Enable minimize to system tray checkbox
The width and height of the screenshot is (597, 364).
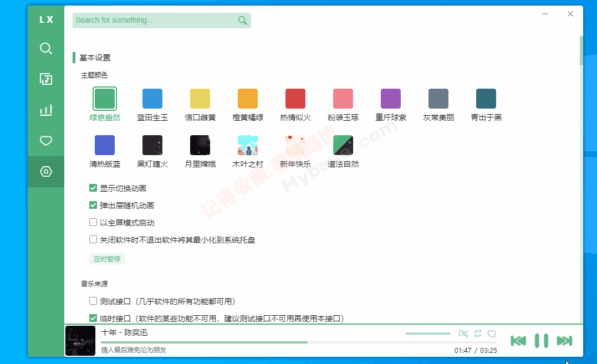(x=93, y=239)
